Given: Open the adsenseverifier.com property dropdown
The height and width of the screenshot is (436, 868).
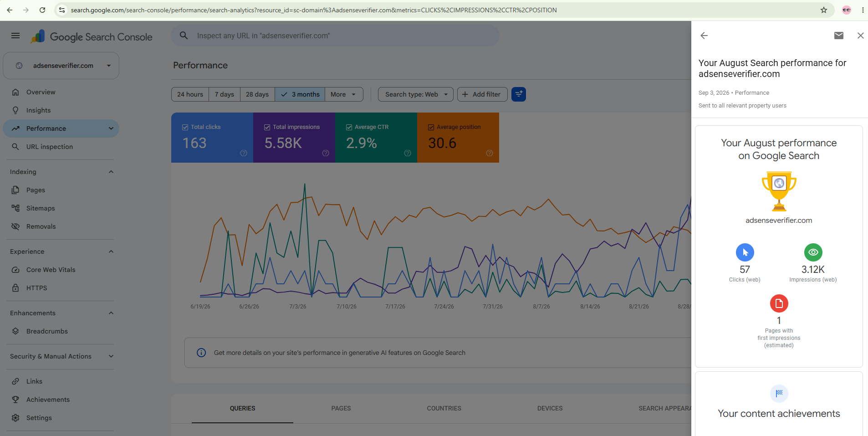Looking at the screenshot, I should click(x=61, y=66).
